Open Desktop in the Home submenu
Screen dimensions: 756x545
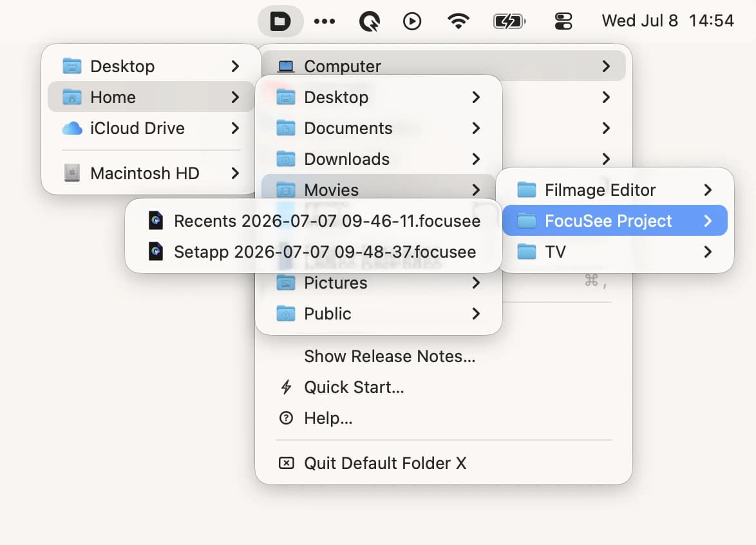tap(379, 97)
